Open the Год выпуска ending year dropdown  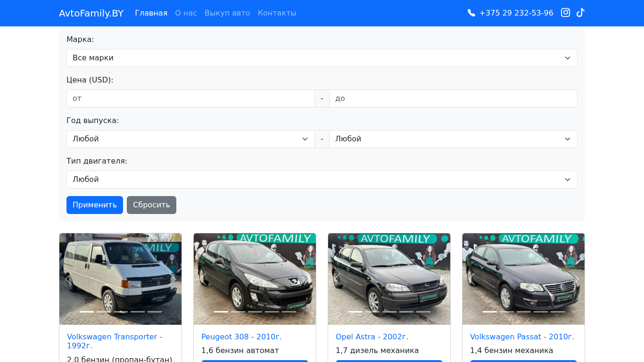453,139
